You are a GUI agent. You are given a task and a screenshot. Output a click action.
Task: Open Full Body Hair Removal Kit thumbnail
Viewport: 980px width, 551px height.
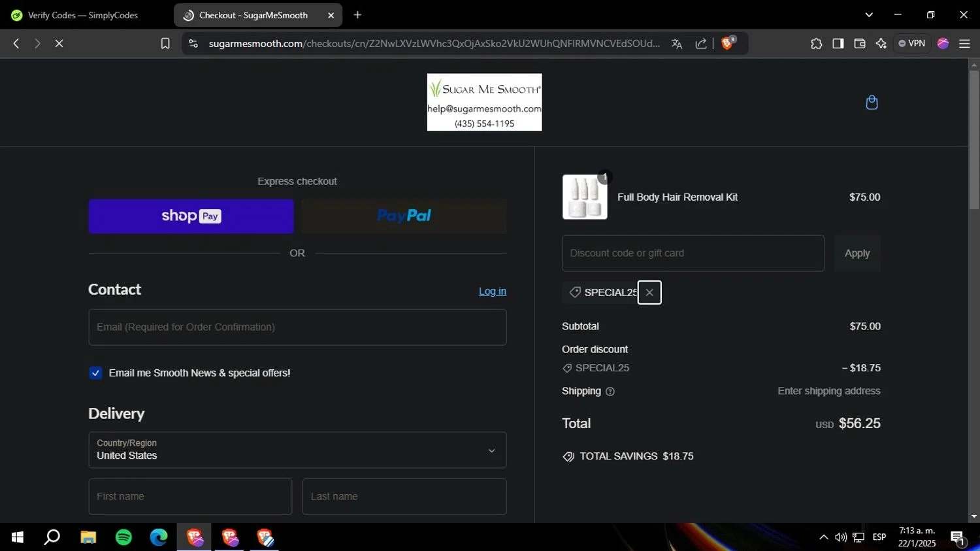[x=585, y=197]
